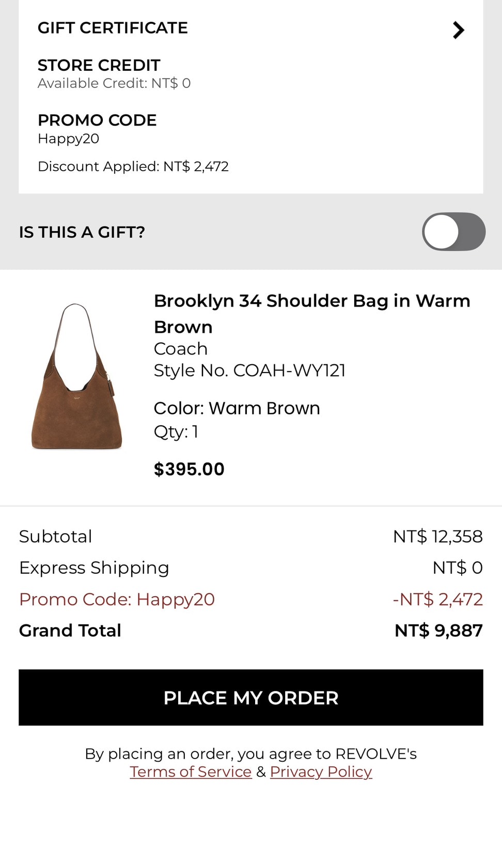502x868 pixels.
Task: Click the Express Shipping row
Action: coord(251,568)
